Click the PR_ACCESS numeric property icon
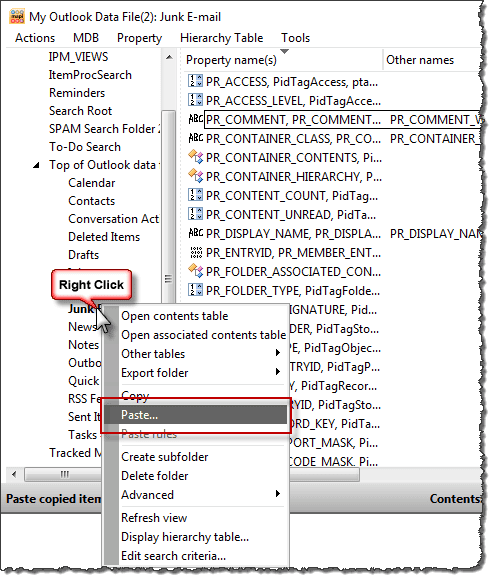The height and width of the screenshot is (579, 494). point(196,81)
